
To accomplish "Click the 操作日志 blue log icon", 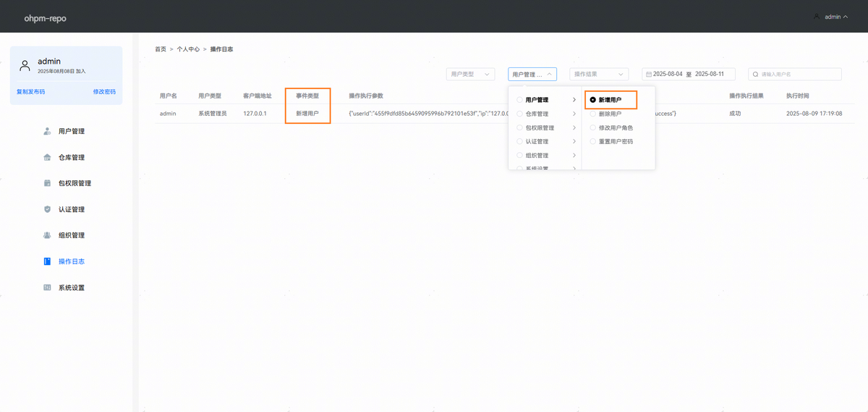I will pyautogui.click(x=47, y=261).
